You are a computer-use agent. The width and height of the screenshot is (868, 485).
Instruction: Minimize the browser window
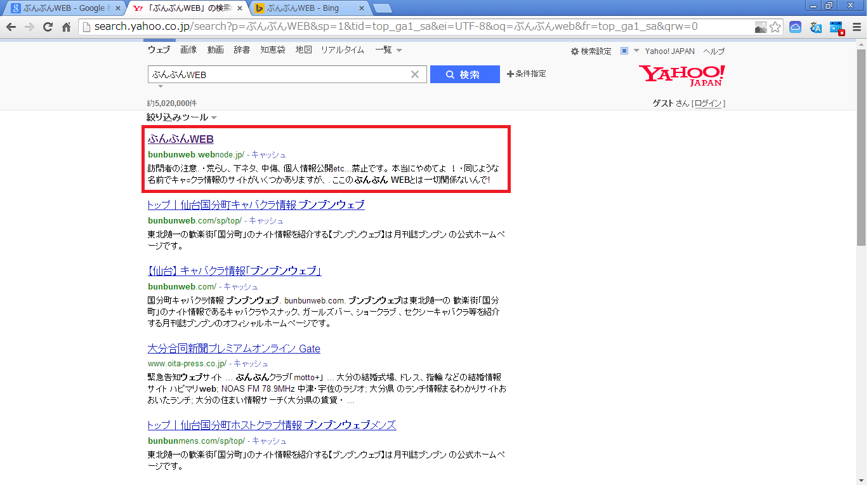coord(812,6)
